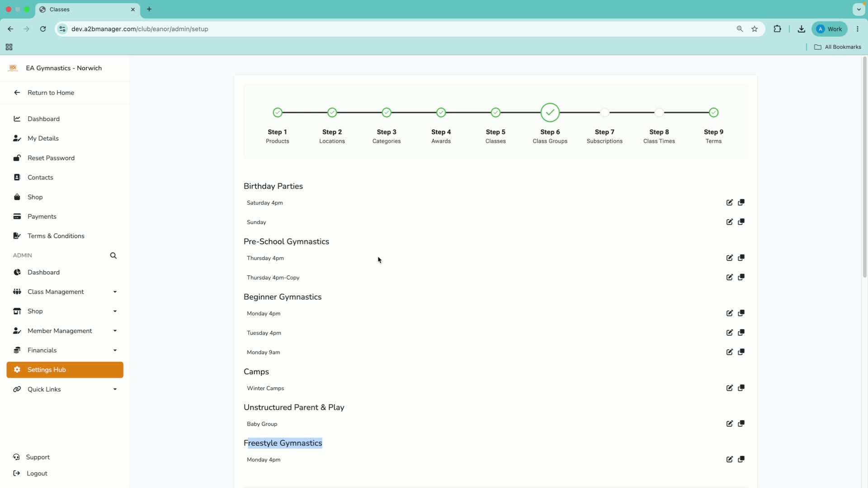Screen dimensions: 868x488
Task: Edit Freestyle Gymnastics Monday 4pm group
Action: tap(729, 460)
